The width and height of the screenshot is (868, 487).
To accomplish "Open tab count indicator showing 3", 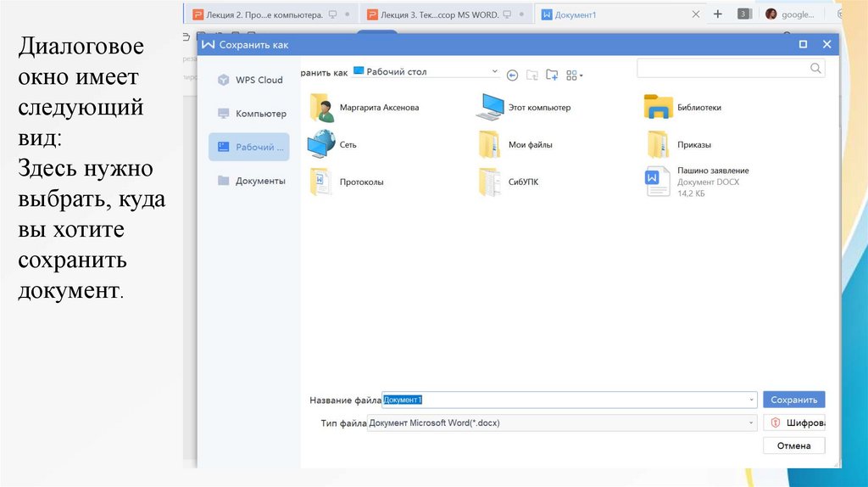I will [744, 14].
